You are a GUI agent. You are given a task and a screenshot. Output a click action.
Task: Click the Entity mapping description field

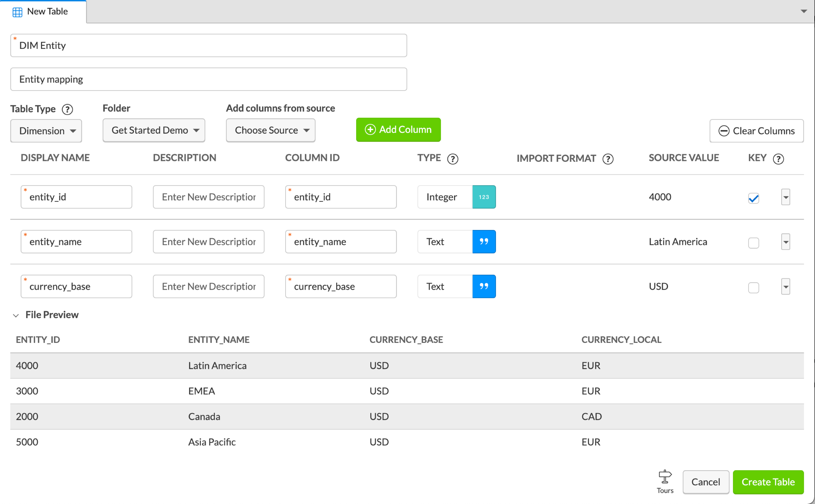(x=208, y=79)
